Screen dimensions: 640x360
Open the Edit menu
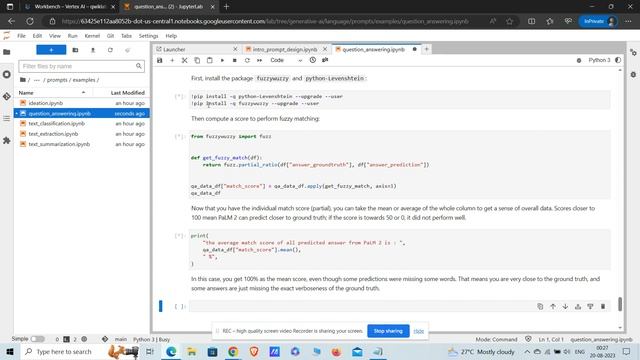[x=37, y=36]
